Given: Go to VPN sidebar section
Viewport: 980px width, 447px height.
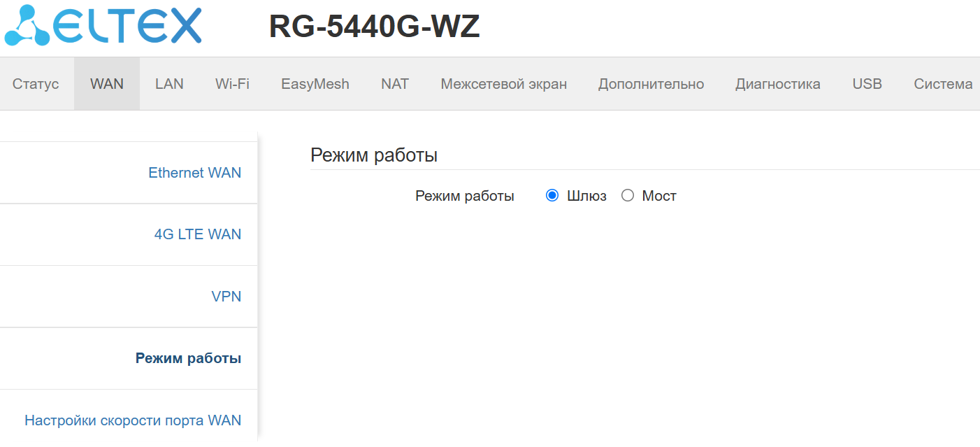Looking at the screenshot, I should point(226,297).
